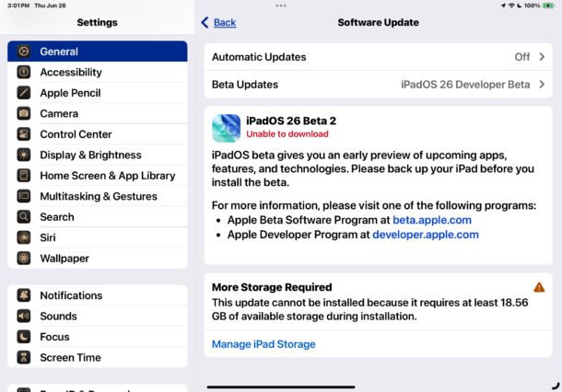Tap the back chevron arrow
Image resolution: width=562 pixels, height=392 pixels.
click(x=205, y=23)
